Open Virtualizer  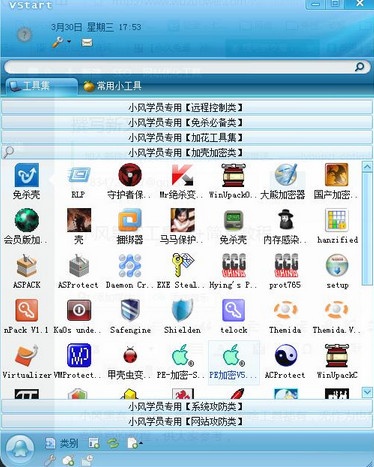point(27,362)
